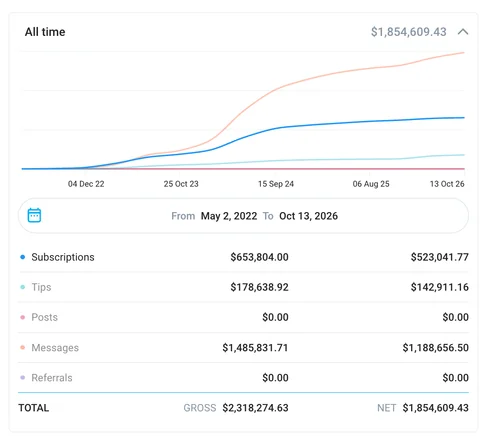Collapse the All time earnings section
This screenshot has height=438, width=480.
pyautogui.click(x=463, y=32)
